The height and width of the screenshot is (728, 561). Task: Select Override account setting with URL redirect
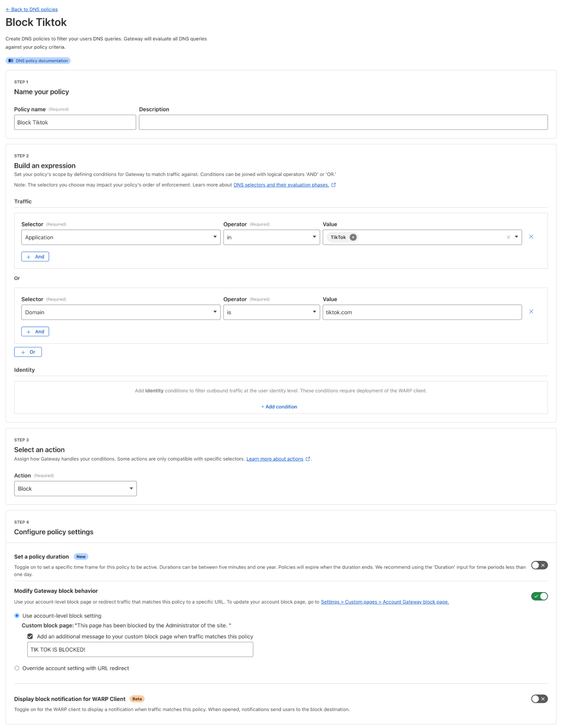[x=17, y=668]
